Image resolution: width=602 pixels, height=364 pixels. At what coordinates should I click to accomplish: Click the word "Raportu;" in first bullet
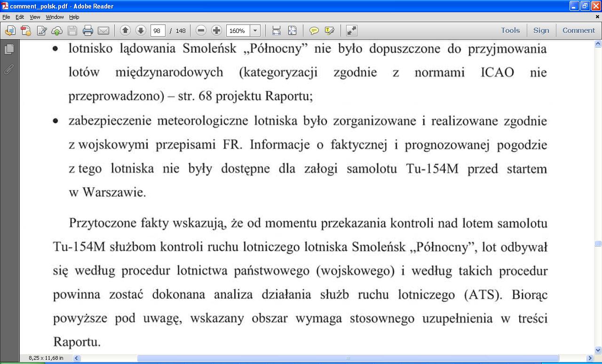(x=289, y=95)
